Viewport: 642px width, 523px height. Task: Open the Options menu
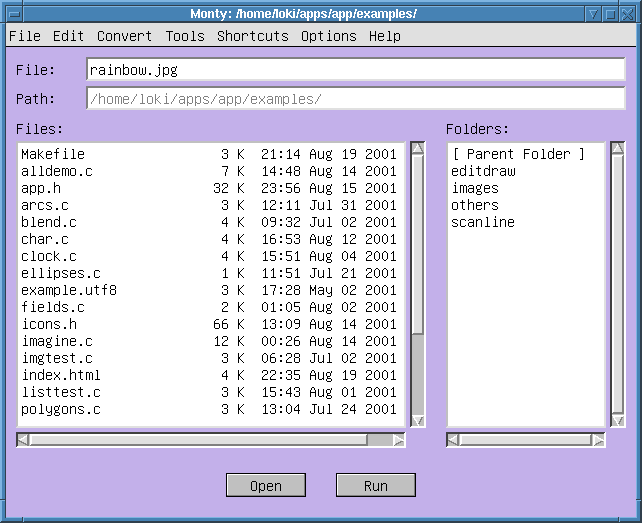pos(328,36)
